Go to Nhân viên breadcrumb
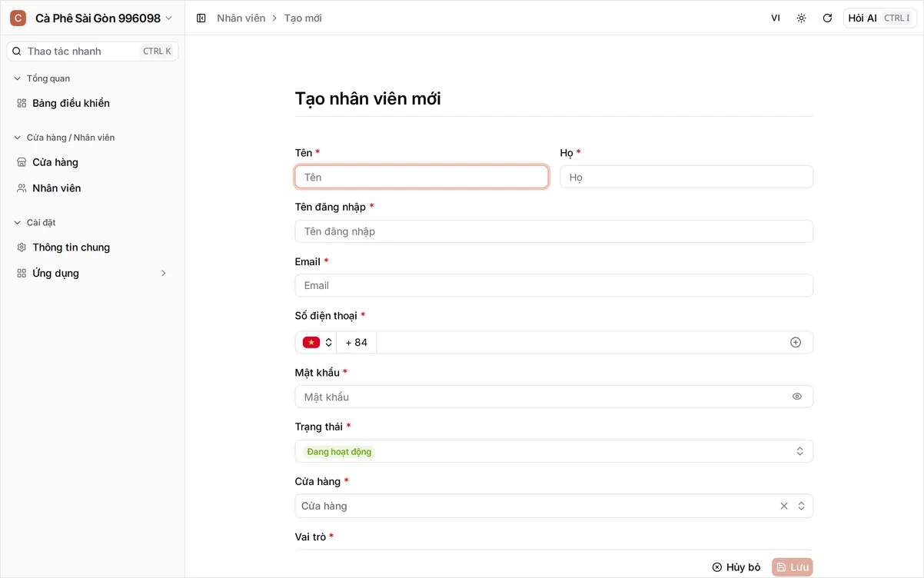The height and width of the screenshot is (578, 924). point(241,18)
